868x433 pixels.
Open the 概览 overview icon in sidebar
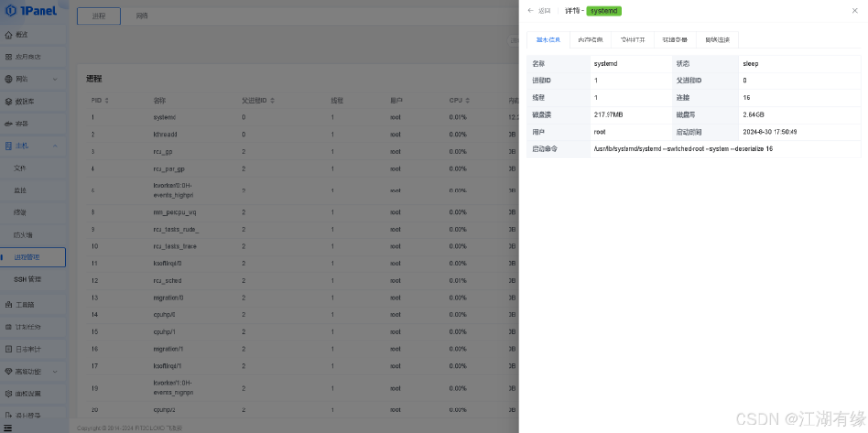(8, 34)
